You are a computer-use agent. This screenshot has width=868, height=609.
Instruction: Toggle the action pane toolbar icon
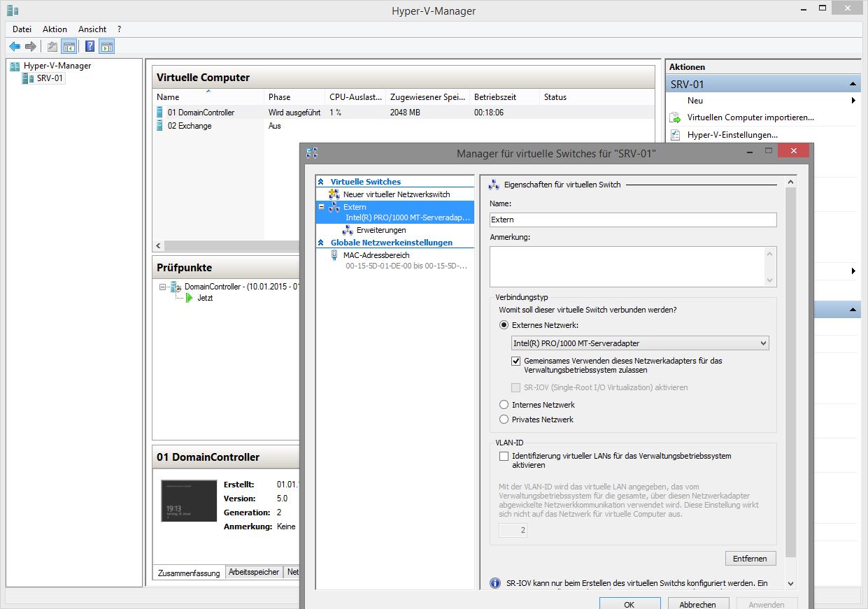click(x=106, y=47)
